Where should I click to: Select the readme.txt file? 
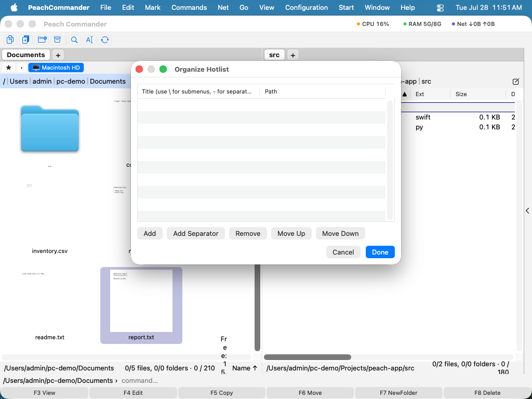[x=49, y=337]
